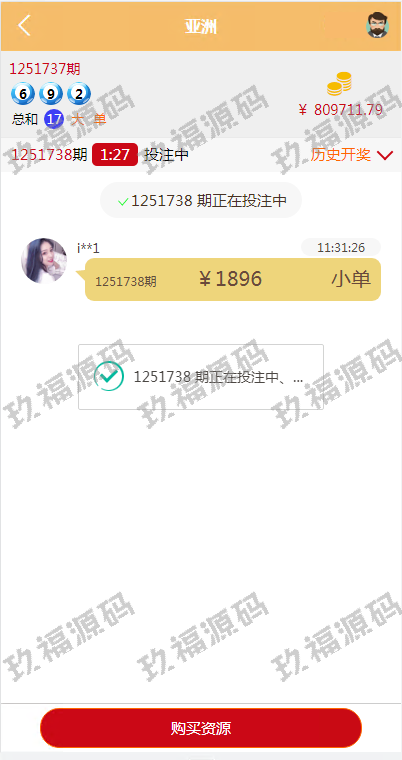402x760 pixels.
Task: Click the 11:31:26 message timestamp
Action: click(x=341, y=248)
